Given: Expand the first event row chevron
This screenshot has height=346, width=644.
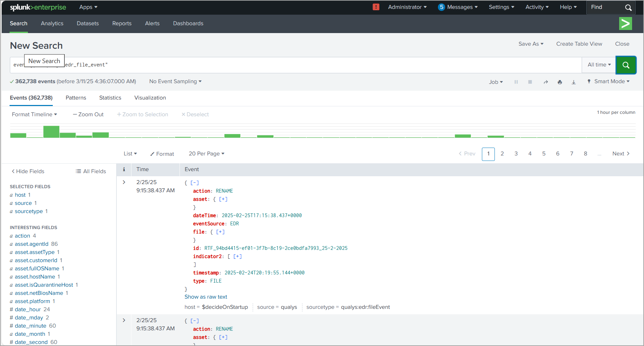Looking at the screenshot, I should click(124, 182).
